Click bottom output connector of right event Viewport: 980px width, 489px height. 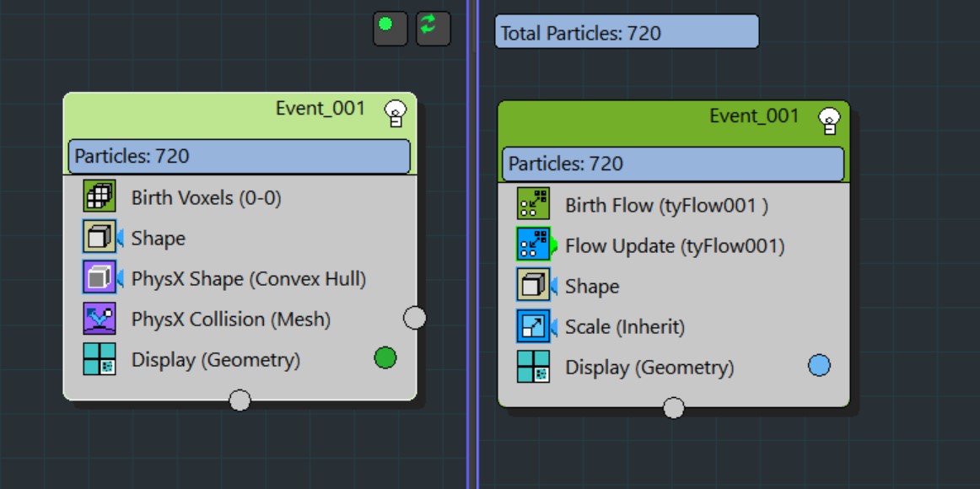[x=674, y=408]
